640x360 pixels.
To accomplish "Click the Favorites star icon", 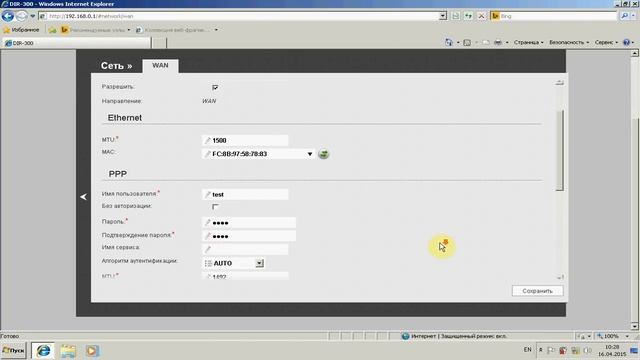I will (x=6, y=30).
